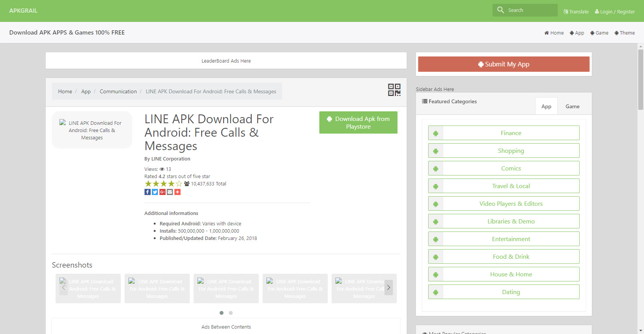Click the red plus share icon
Image resolution: width=644 pixels, height=334 pixels.
(x=177, y=192)
